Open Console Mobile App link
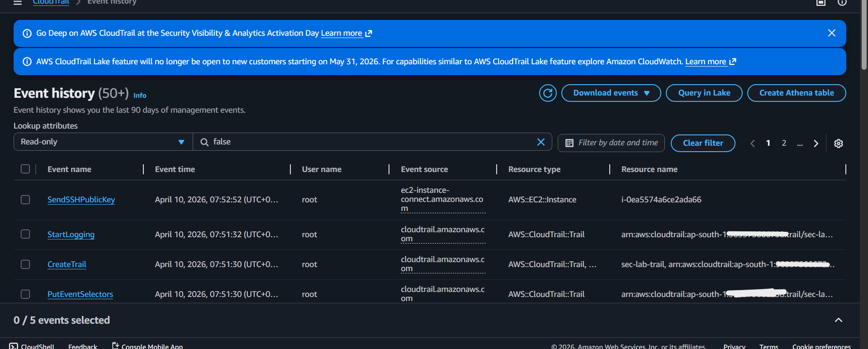 (147, 346)
